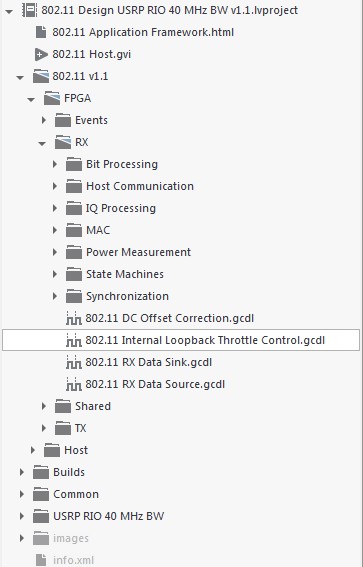Click the IQ Processing folder icon
Viewport: 363px width, 567px height.
tap(74, 209)
